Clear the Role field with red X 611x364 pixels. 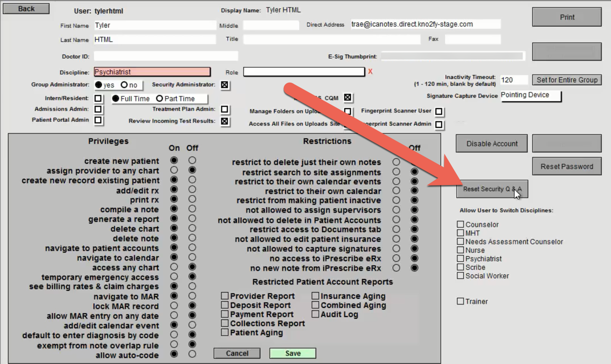tap(370, 72)
